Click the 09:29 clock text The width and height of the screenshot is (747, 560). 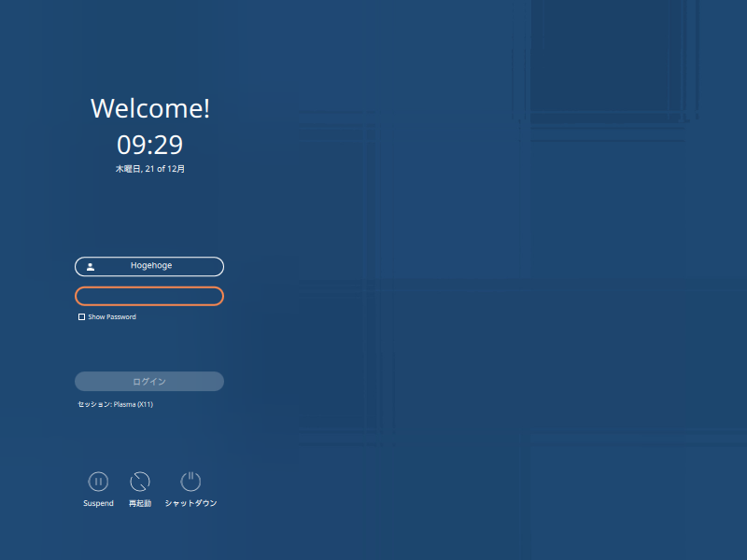[x=149, y=145]
